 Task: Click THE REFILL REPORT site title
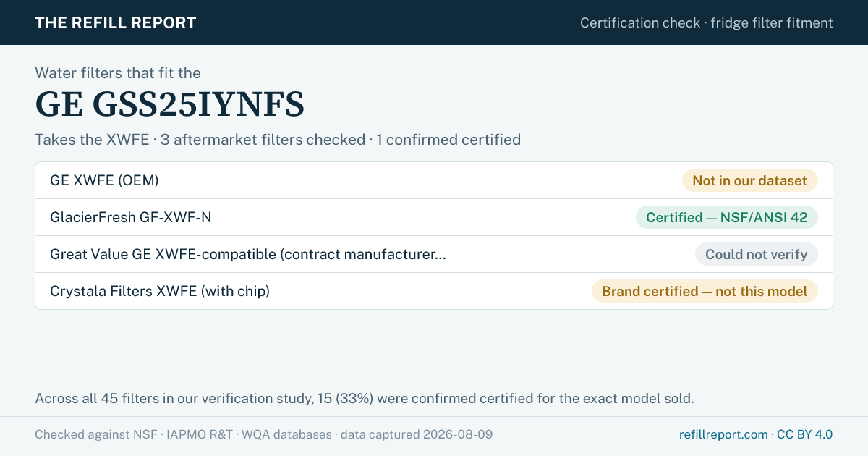tap(116, 22)
